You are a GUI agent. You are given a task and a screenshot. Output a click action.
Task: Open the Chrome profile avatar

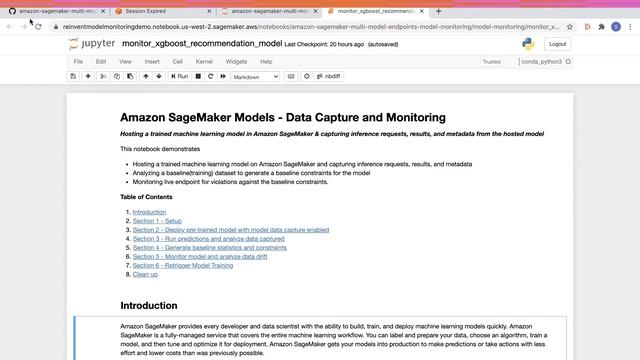[x=616, y=27]
